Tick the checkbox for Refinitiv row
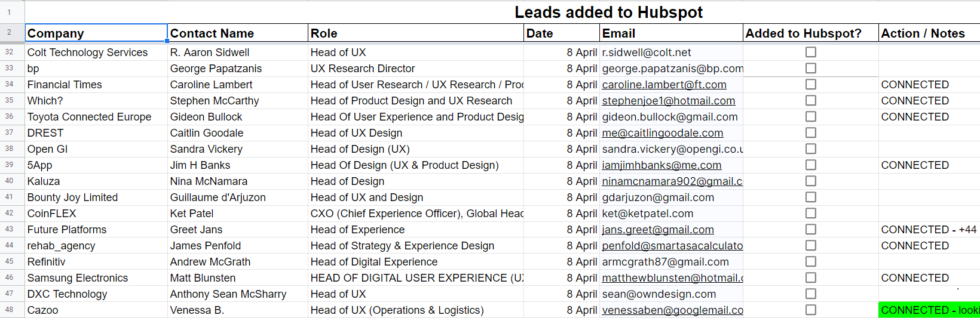 click(810, 262)
